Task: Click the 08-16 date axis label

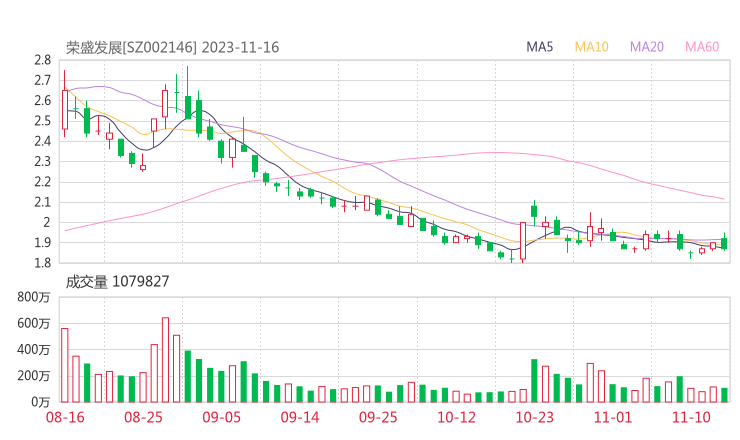Action: pos(65,417)
